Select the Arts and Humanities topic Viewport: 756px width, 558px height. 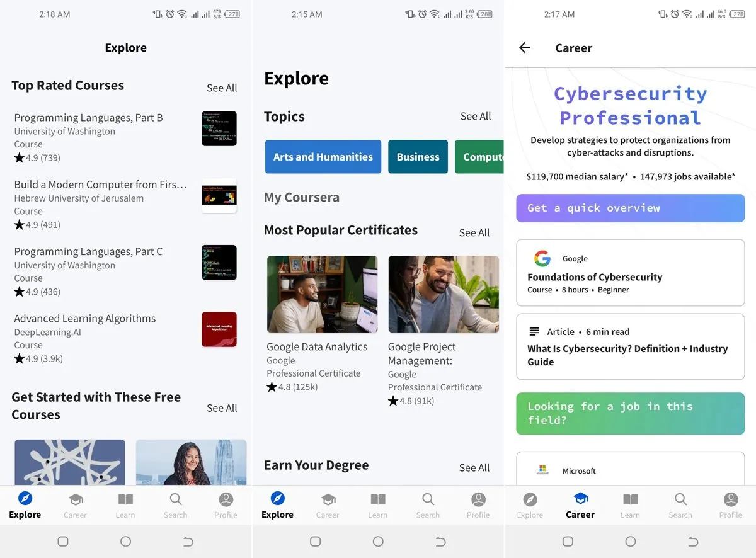[x=323, y=157]
